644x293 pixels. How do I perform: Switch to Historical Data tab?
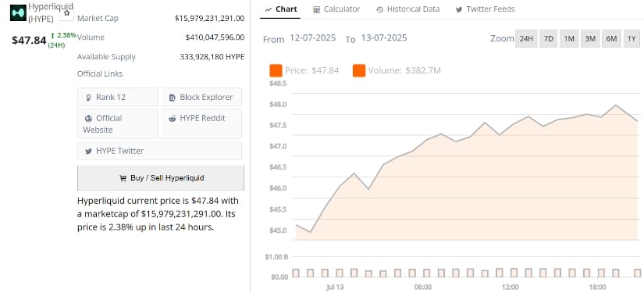pyautogui.click(x=407, y=9)
